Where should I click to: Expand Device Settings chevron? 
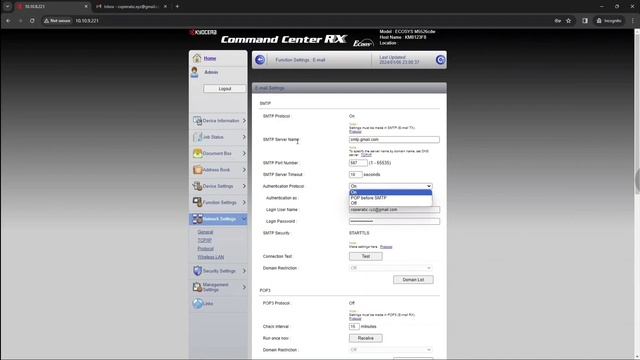point(244,186)
